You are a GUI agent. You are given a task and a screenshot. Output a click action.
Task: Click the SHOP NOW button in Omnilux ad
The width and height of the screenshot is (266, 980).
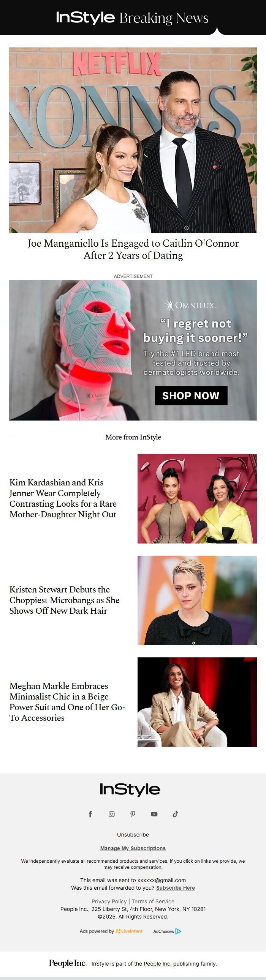(x=191, y=395)
